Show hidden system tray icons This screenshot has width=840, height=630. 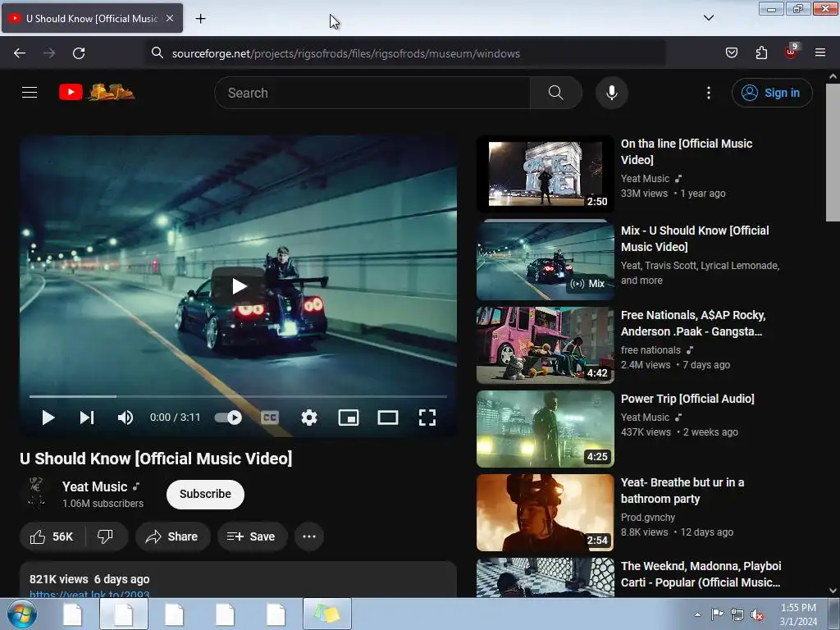coord(697,614)
